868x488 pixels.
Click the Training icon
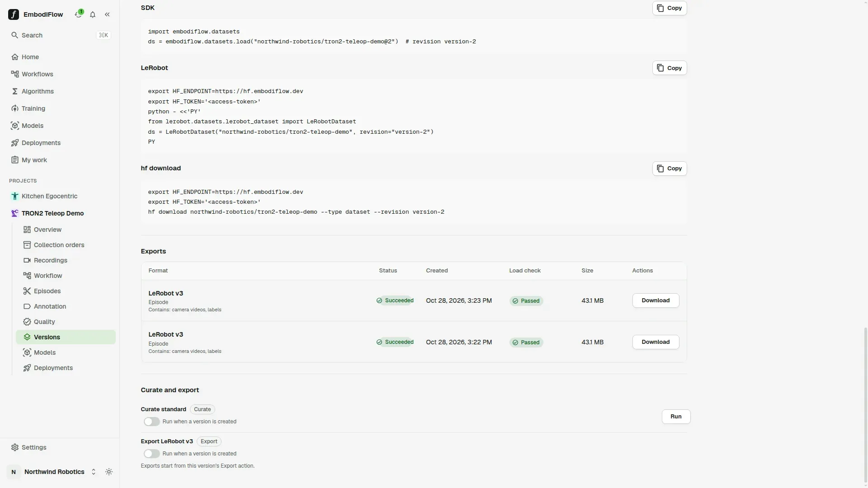[x=15, y=108]
